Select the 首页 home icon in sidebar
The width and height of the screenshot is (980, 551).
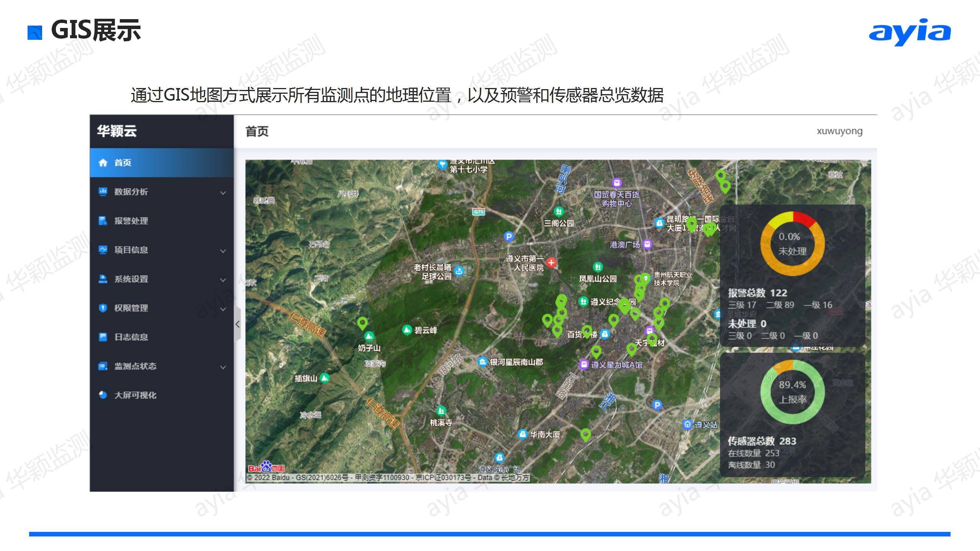click(103, 163)
